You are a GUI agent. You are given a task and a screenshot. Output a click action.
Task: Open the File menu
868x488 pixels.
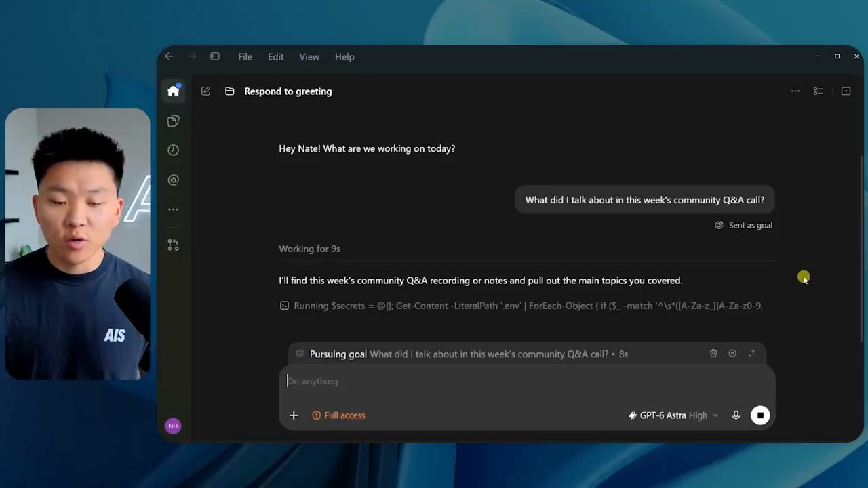click(x=245, y=57)
